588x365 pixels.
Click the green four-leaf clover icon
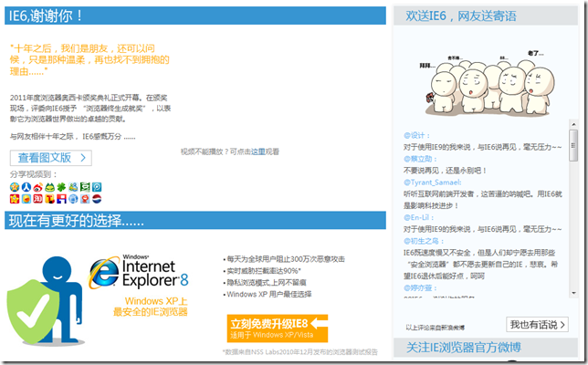coord(61,187)
